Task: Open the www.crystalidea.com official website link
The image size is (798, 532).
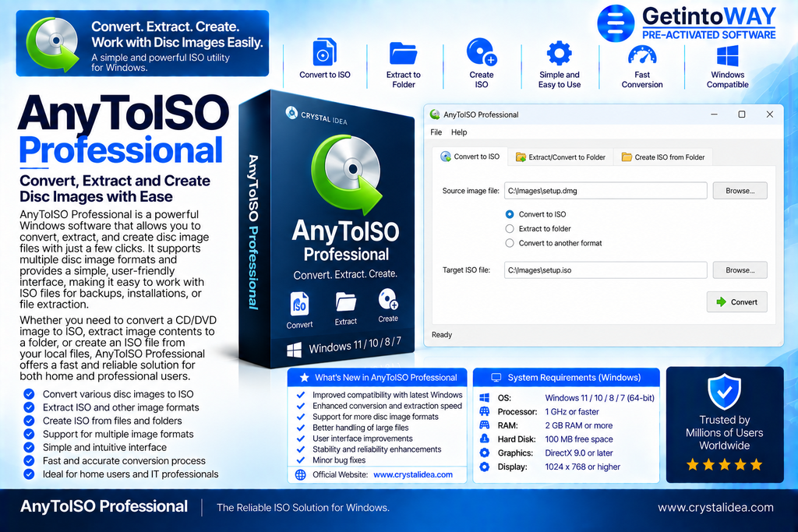Action: pyautogui.click(x=413, y=474)
